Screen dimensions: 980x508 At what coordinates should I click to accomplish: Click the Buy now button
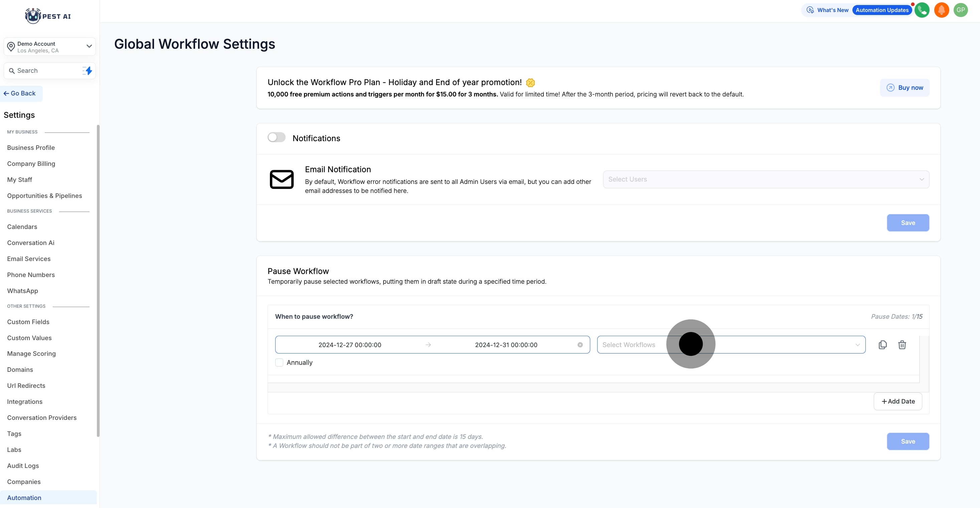pos(904,87)
